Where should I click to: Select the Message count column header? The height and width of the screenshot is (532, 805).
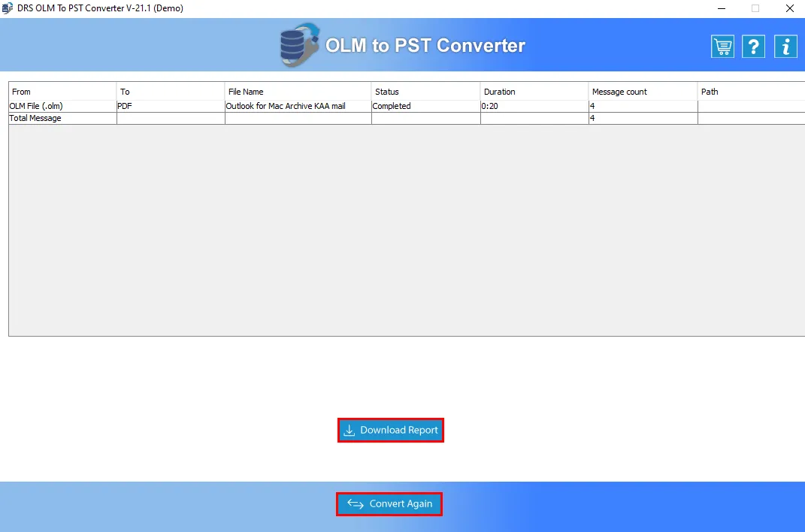tap(643, 92)
